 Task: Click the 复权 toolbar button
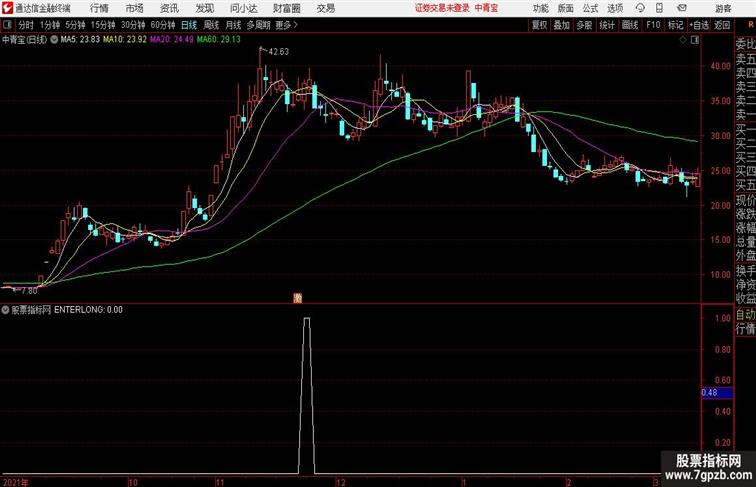(x=539, y=25)
